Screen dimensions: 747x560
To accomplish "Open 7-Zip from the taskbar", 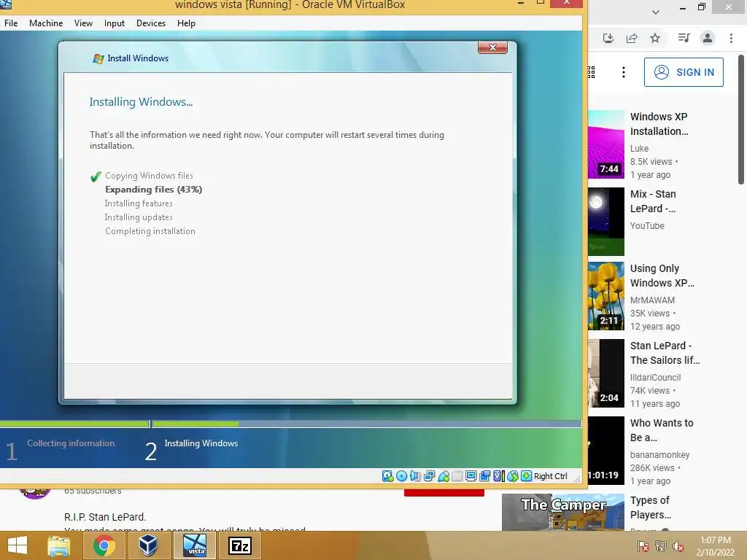I will [239, 545].
